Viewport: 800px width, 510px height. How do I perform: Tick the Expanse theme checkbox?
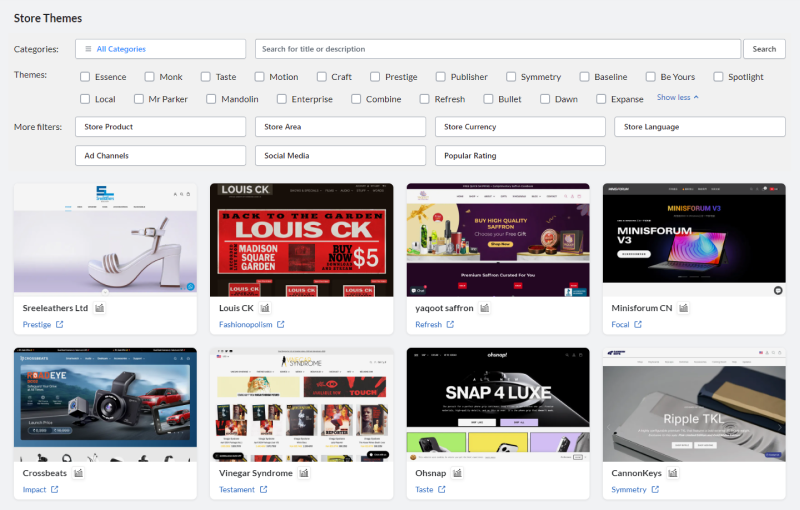(601, 99)
